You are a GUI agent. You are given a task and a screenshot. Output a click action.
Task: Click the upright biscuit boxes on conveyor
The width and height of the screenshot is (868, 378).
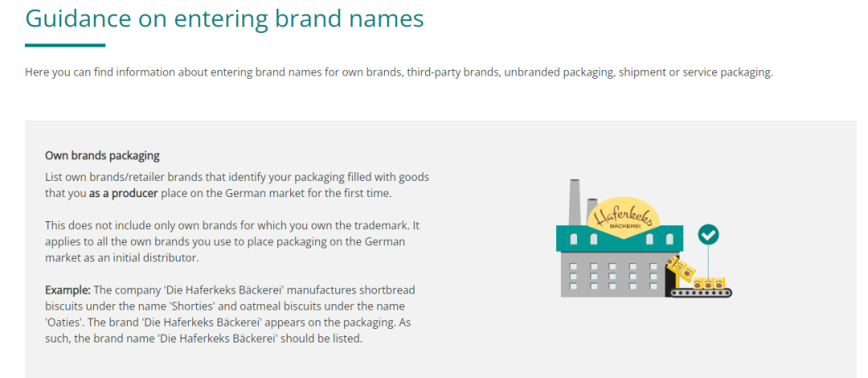710,282
